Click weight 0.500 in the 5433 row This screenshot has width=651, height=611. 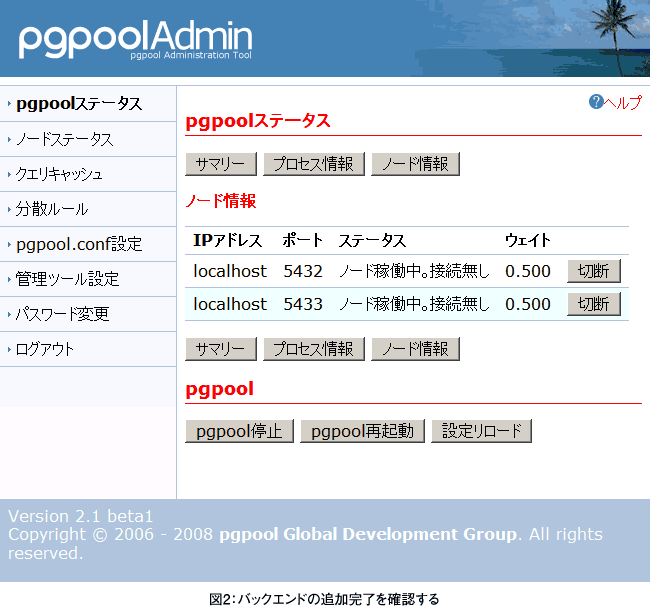(528, 304)
